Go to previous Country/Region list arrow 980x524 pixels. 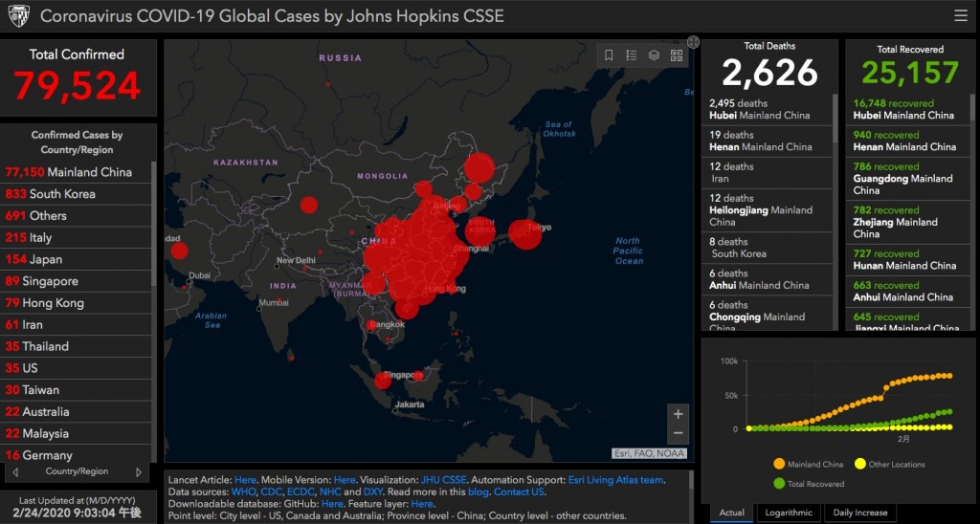pos(15,472)
